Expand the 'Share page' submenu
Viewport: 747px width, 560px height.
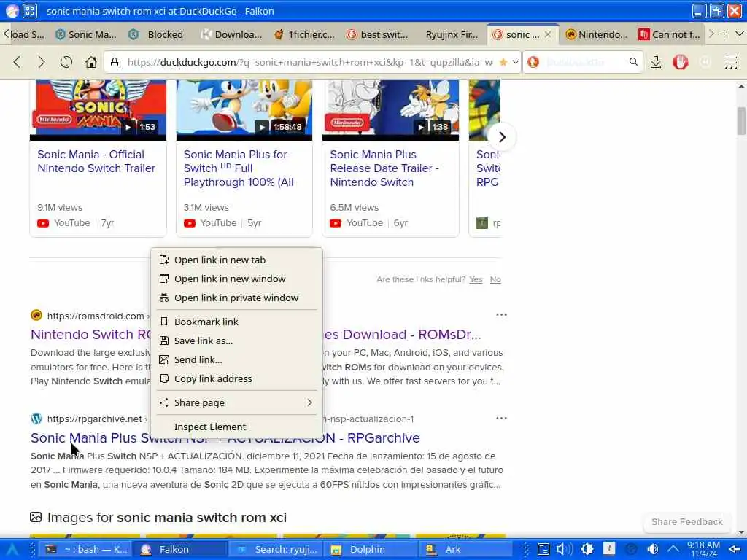click(x=236, y=402)
